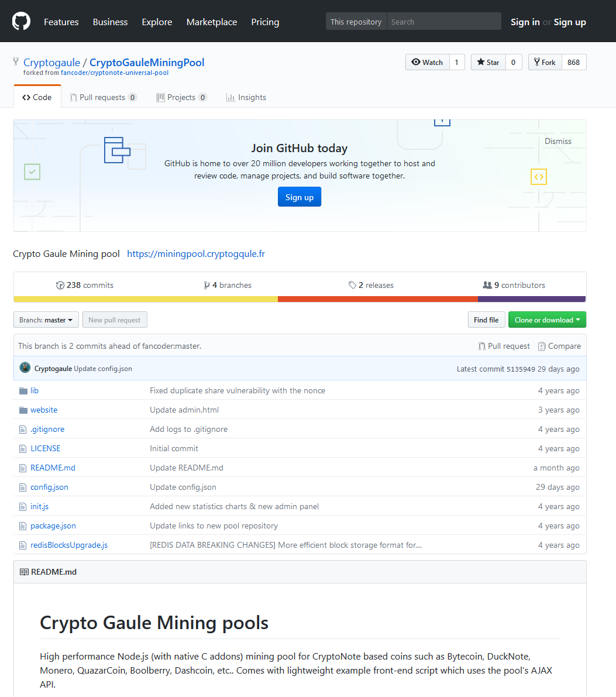The height and width of the screenshot is (697, 616).
Task: Focus the repository Search field
Action: tap(444, 21)
